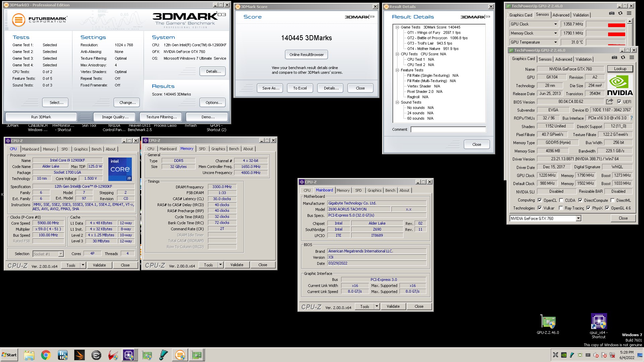The height and width of the screenshot is (362, 644).
Task: Open the Start menu
Action: click(x=9, y=355)
